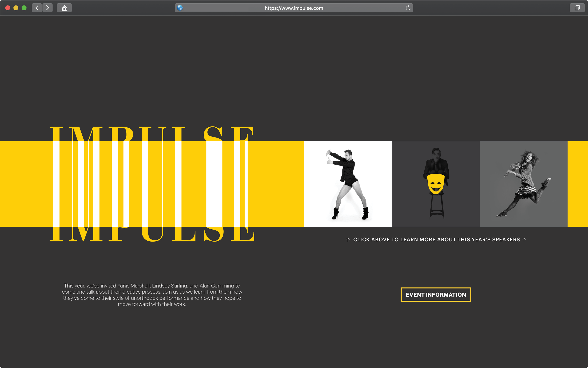Click the browser forward arrow
Viewport: 588px width, 368px height.
point(48,8)
